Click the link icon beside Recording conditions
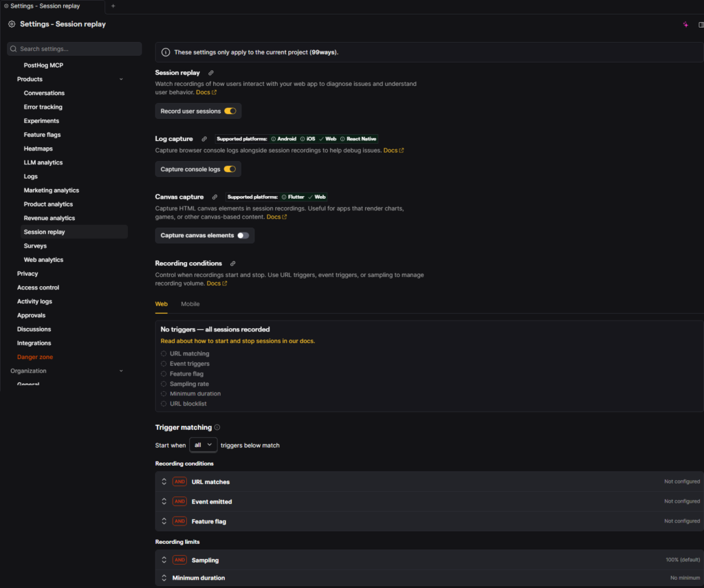704x588 pixels. click(232, 263)
